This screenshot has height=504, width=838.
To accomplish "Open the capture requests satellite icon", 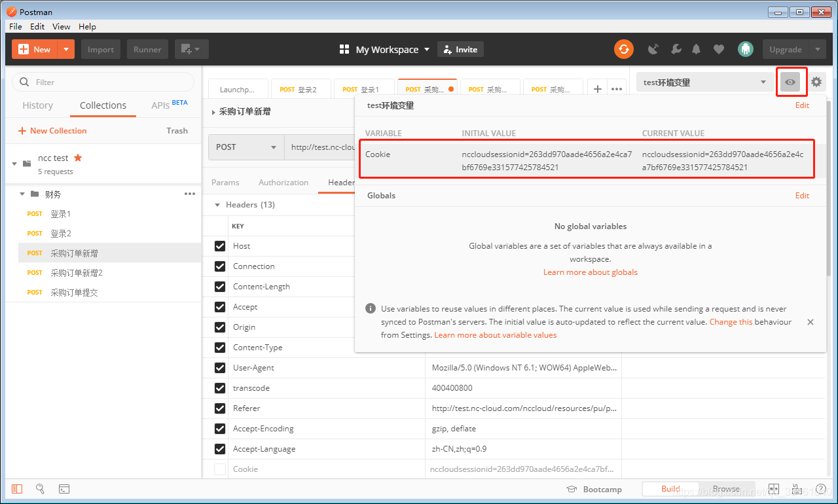I will [x=653, y=49].
